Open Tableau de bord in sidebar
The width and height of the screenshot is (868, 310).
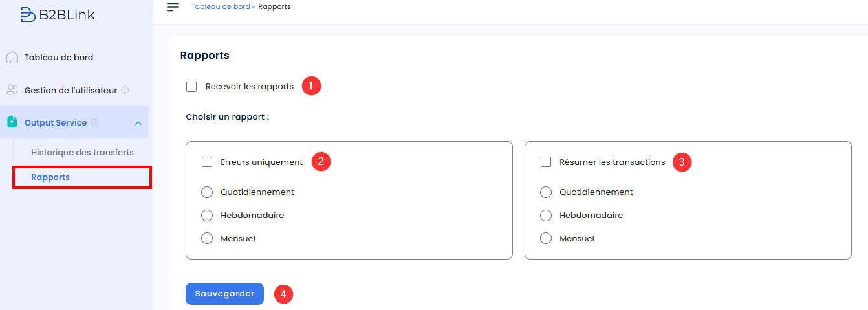coord(59,58)
